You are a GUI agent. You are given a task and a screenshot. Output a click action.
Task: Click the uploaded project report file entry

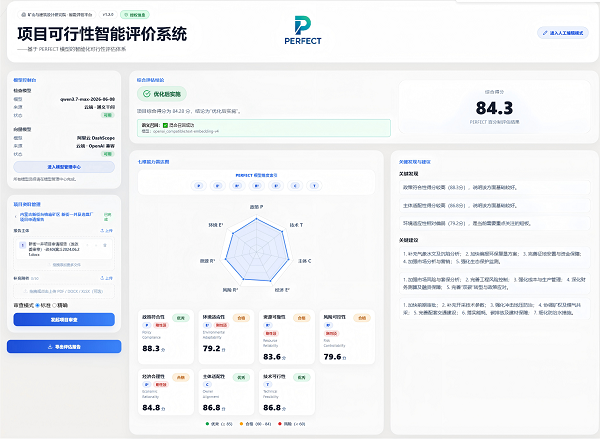[x=64, y=249]
